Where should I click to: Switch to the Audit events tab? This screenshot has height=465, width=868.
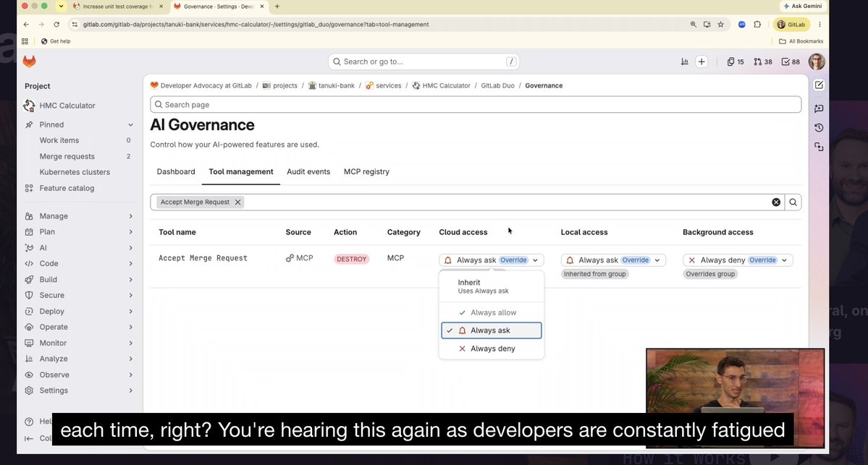pyautogui.click(x=308, y=172)
